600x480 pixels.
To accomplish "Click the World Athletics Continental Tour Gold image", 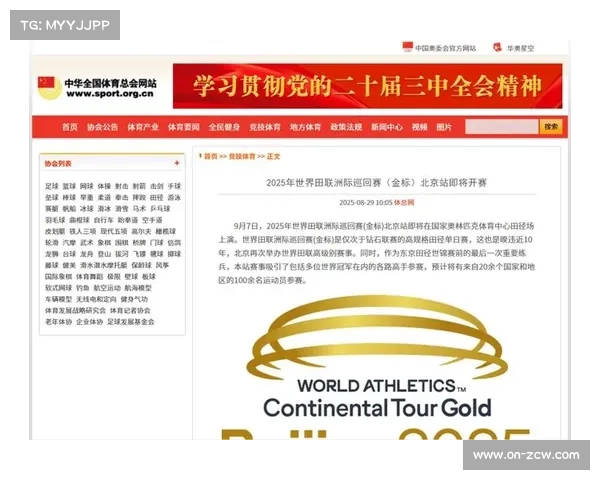I will tap(377, 366).
